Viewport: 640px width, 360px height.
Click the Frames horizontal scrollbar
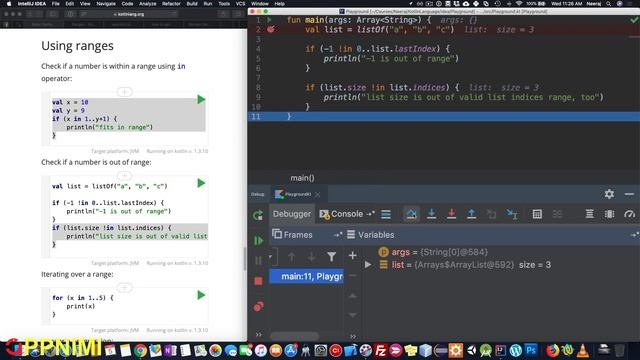[294, 336]
